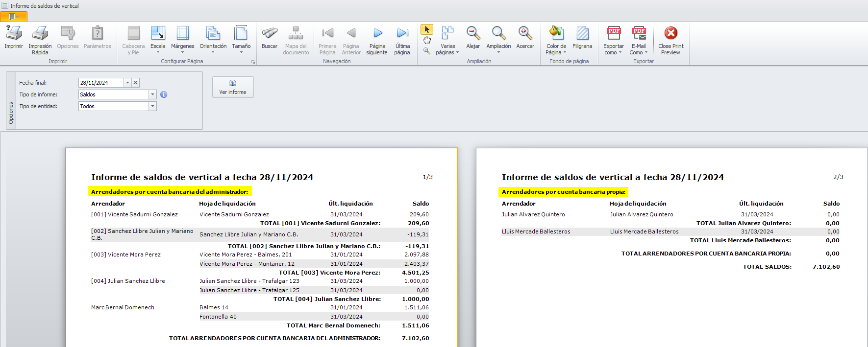Apply Filigrana watermark
Screen dimensions: 868x347
[x=582, y=33]
